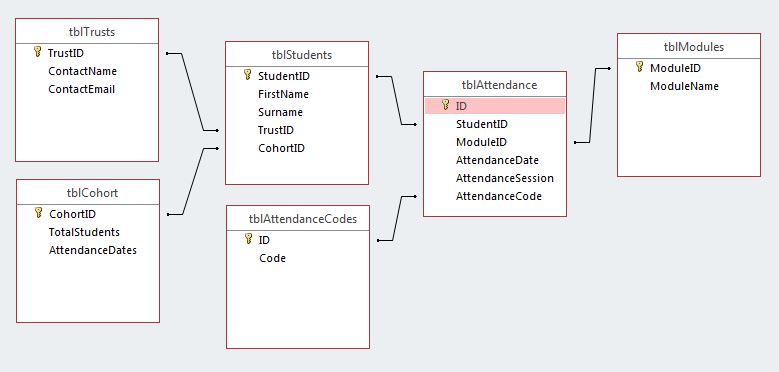
Task: Select the tblTrusts table title bar
Action: (x=87, y=32)
